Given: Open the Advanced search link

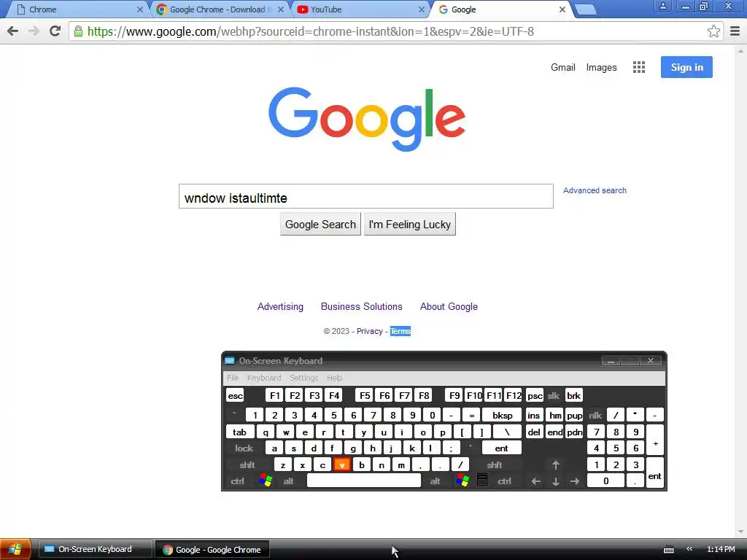Looking at the screenshot, I should pyautogui.click(x=595, y=190).
